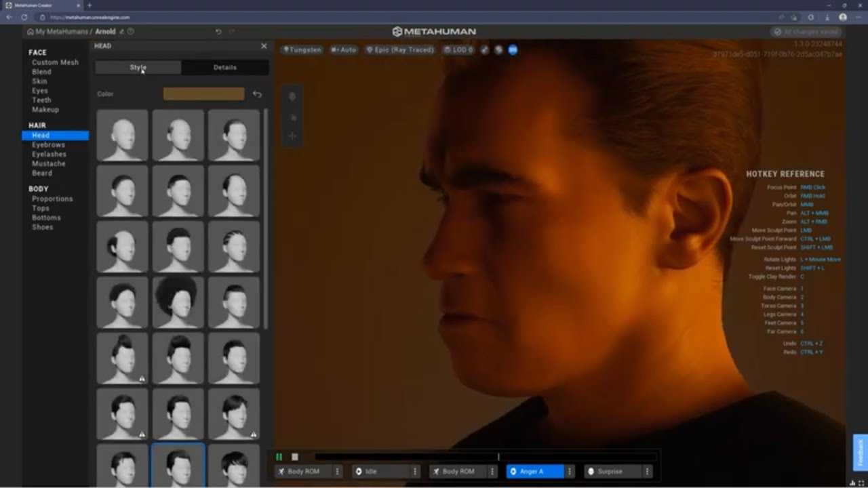The height and width of the screenshot is (488, 868).
Task: Open the Blend section in sidebar
Action: pyautogui.click(x=41, y=72)
